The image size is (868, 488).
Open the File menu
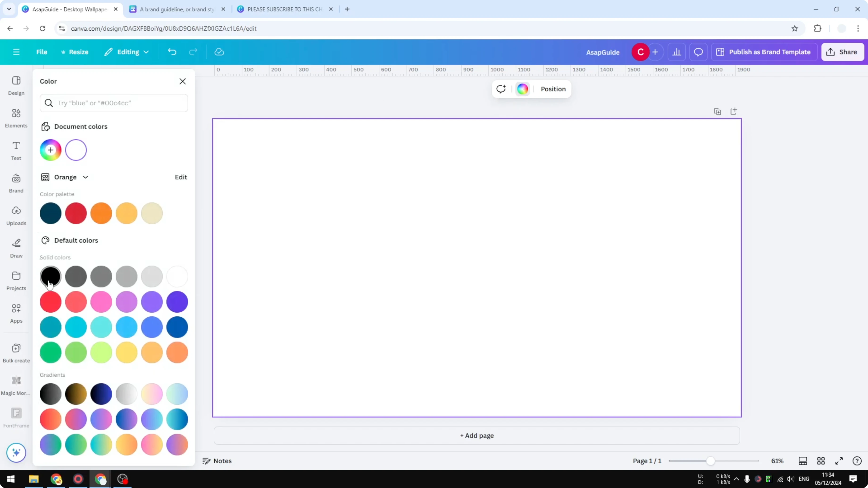(x=42, y=52)
